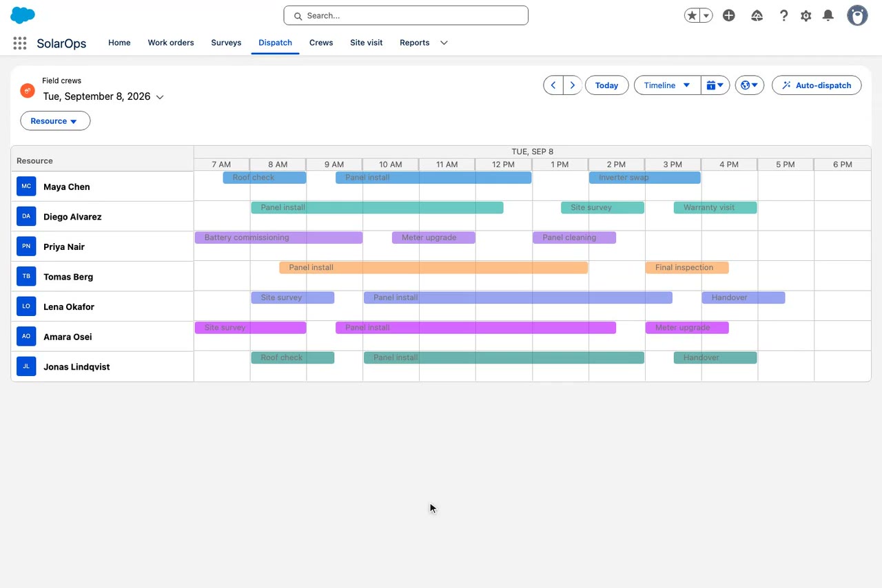The height and width of the screenshot is (588, 882).
Task: Expand the Timeline view dropdown
Action: pyautogui.click(x=667, y=85)
